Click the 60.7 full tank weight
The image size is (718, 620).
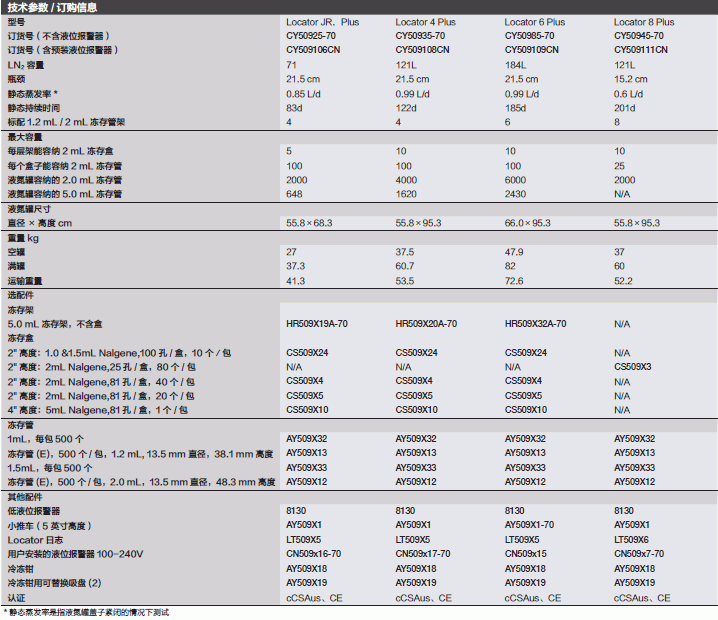(x=404, y=266)
